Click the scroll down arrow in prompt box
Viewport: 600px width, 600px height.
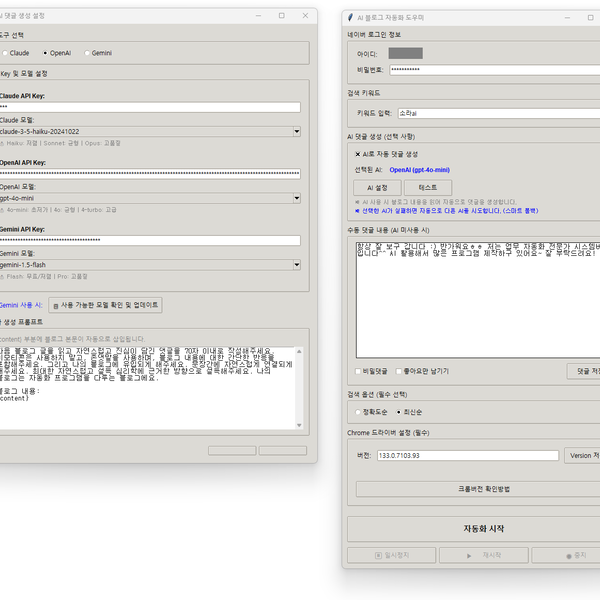[299, 425]
